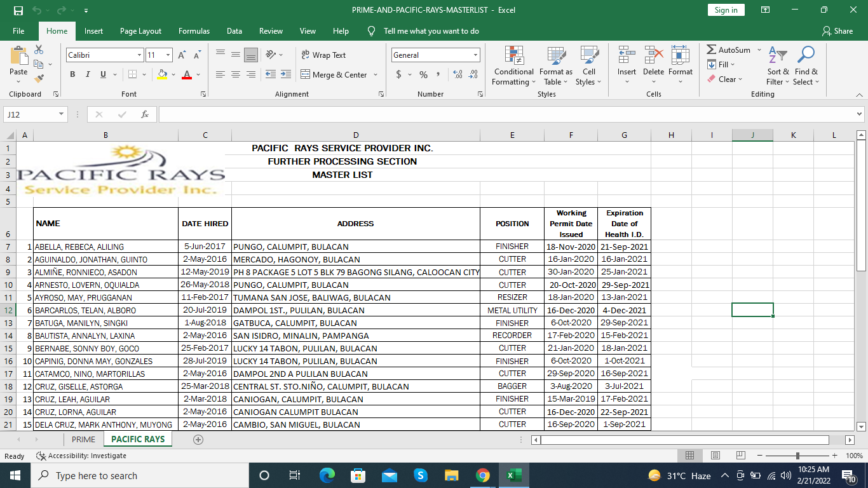868x488 pixels.
Task: Click AutoSum
Action: click(728, 50)
